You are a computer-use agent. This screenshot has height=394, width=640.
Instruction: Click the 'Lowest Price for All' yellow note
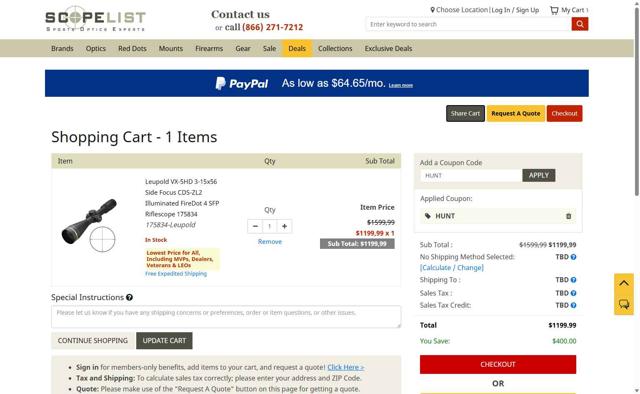point(182,259)
